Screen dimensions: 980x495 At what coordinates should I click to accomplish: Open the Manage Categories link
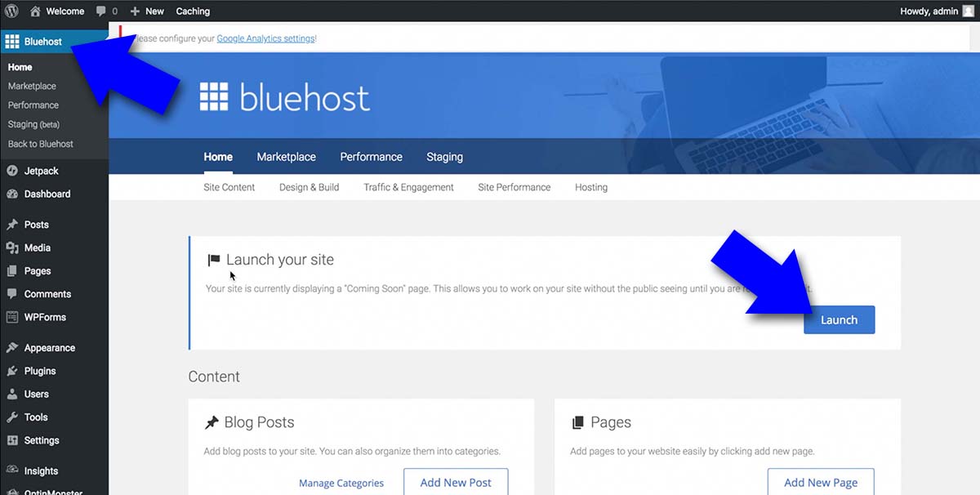(341, 483)
